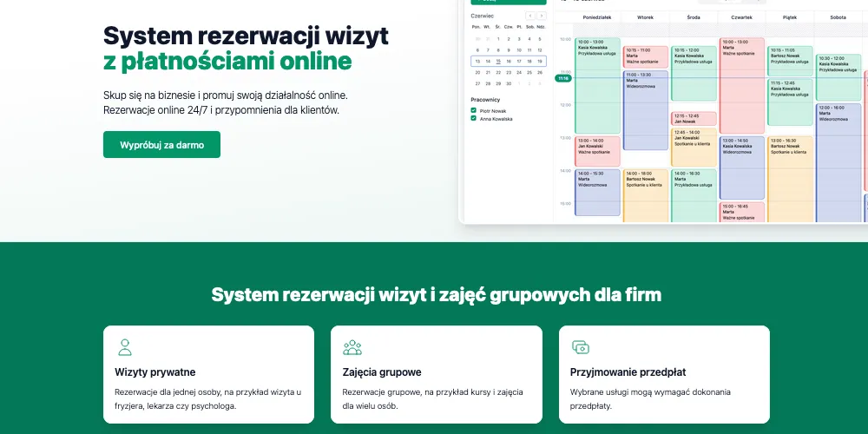This screenshot has height=434, width=868.
Task: Open Friday 13:00 - 16:30 Bartosz Nowak event
Action: [790, 180]
